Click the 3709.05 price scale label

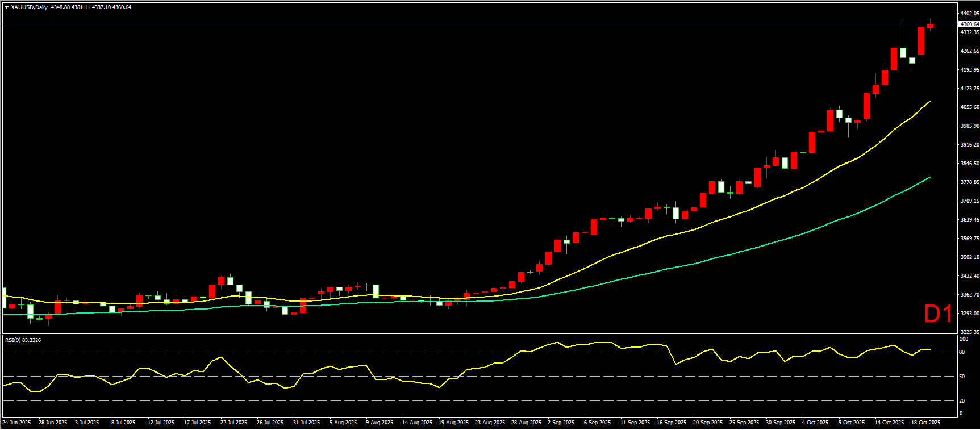click(969, 201)
